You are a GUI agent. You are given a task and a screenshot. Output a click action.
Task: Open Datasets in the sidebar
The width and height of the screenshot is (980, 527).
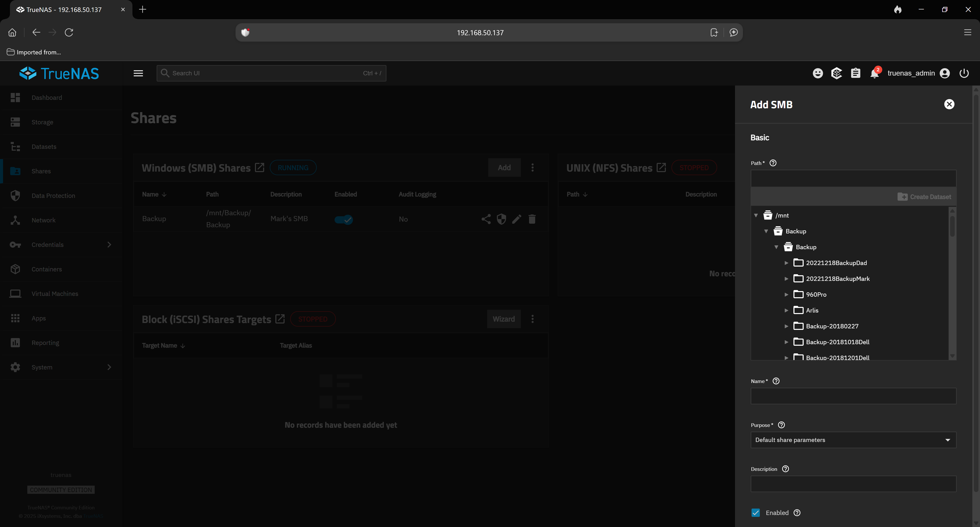[61, 147]
